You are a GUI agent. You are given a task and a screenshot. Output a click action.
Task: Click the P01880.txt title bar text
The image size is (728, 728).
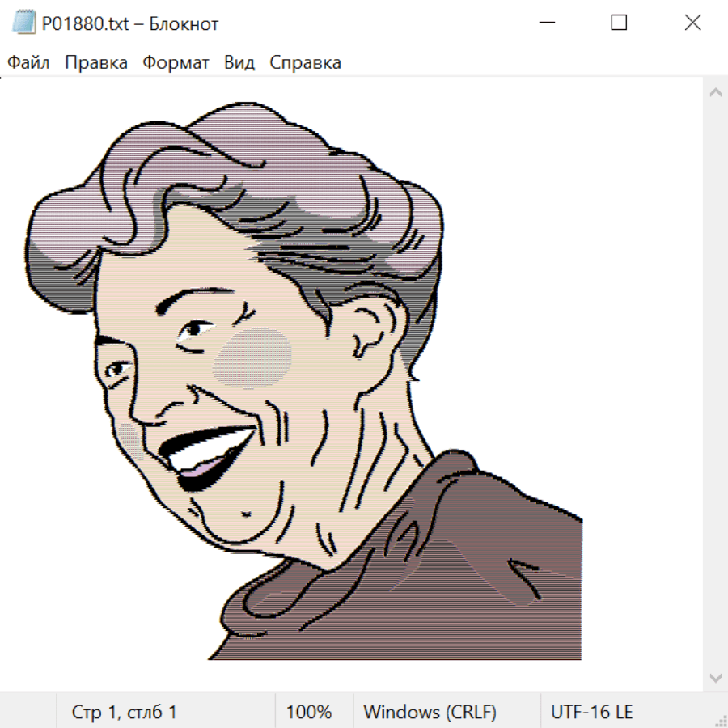pyautogui.click(x=129, y=23)
